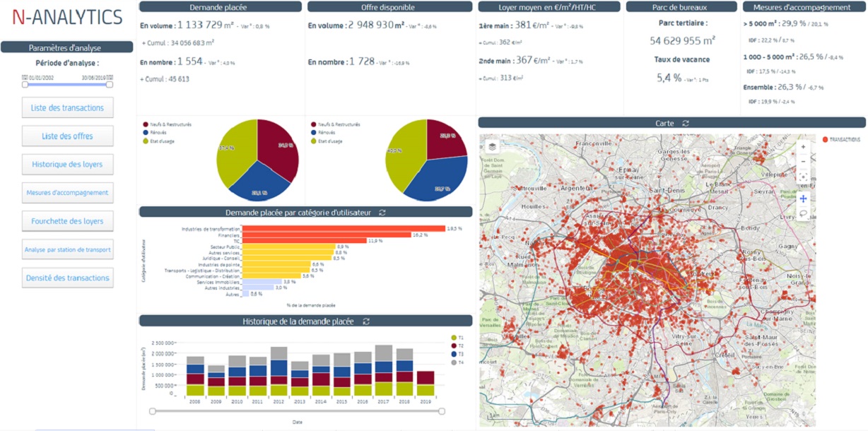The width and height of the screenshot is (868, 431).
Task: Click the Parc de bureaux header
Action: click(x=682, y=7)
